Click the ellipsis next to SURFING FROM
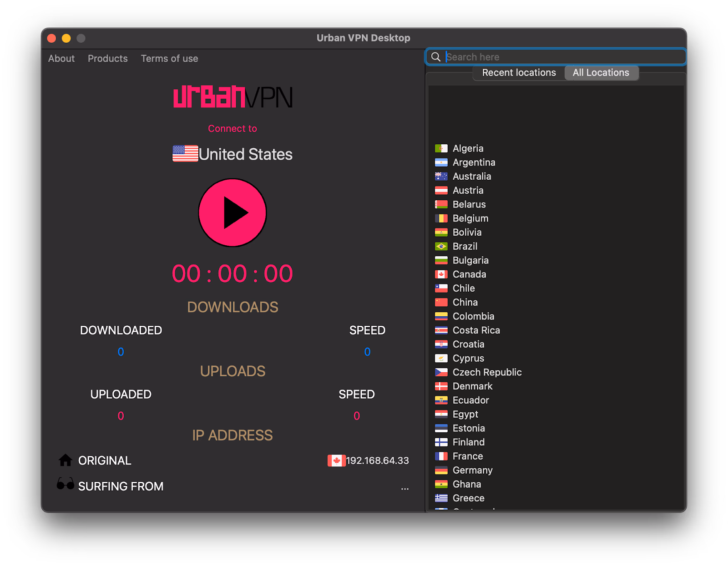This screenshot has height=567, width=728. (405, 488)
